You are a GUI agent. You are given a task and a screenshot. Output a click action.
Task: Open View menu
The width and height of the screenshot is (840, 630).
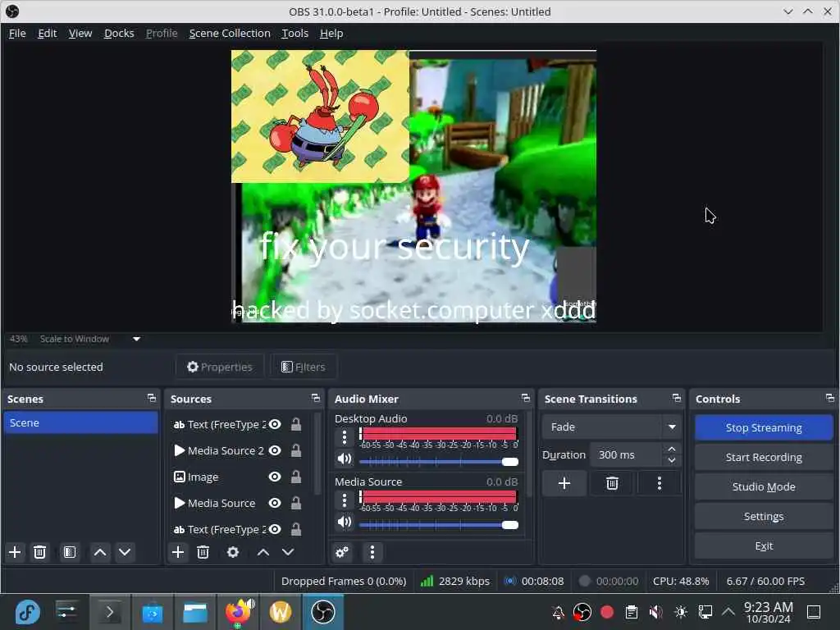pos(80,33)
